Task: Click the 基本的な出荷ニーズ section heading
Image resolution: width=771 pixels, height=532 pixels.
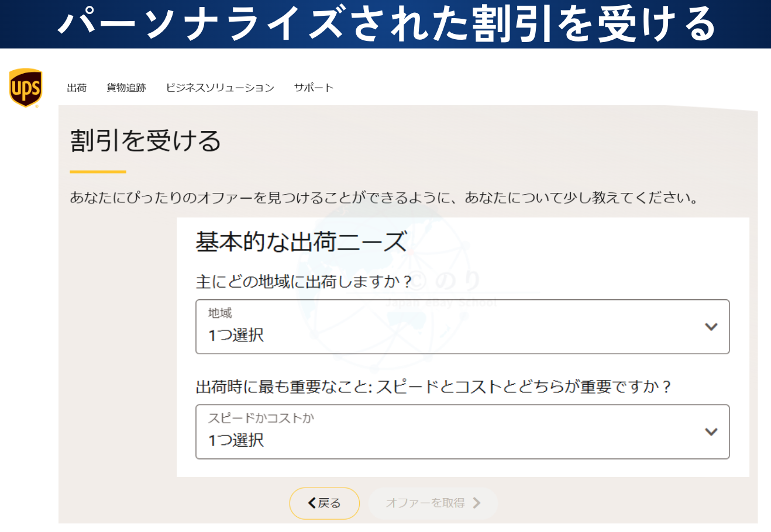Action: 301,242
